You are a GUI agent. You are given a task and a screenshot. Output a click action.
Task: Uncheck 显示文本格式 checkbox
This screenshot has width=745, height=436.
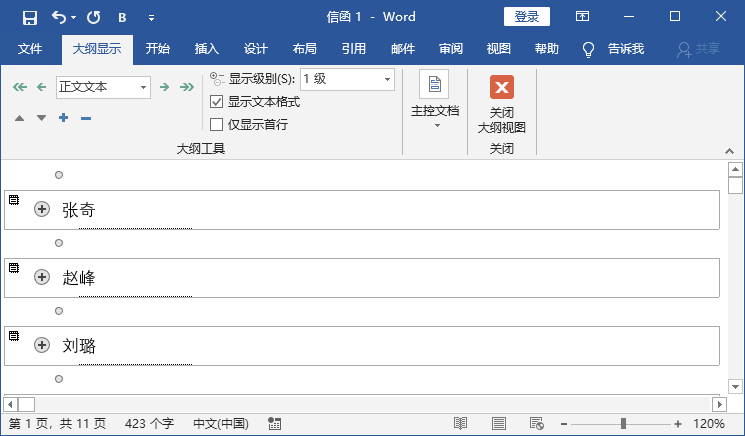pos(216,102)
